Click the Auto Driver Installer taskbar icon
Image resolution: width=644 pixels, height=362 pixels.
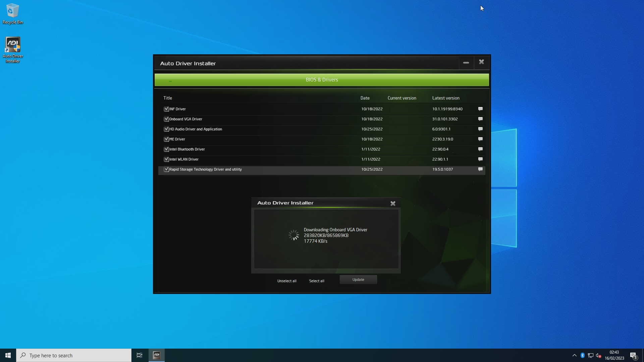(x=157, y=355)
